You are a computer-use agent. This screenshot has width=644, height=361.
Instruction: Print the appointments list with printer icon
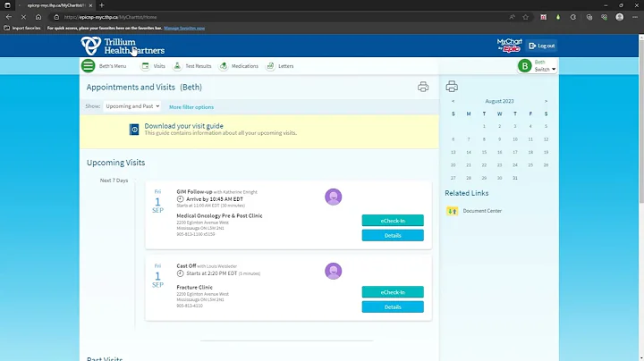tap(423, 87)
